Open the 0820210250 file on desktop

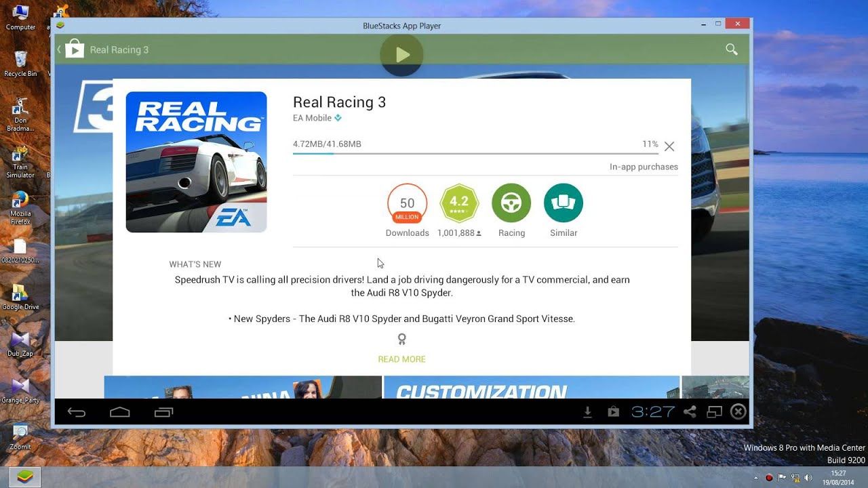coord(20,251)
